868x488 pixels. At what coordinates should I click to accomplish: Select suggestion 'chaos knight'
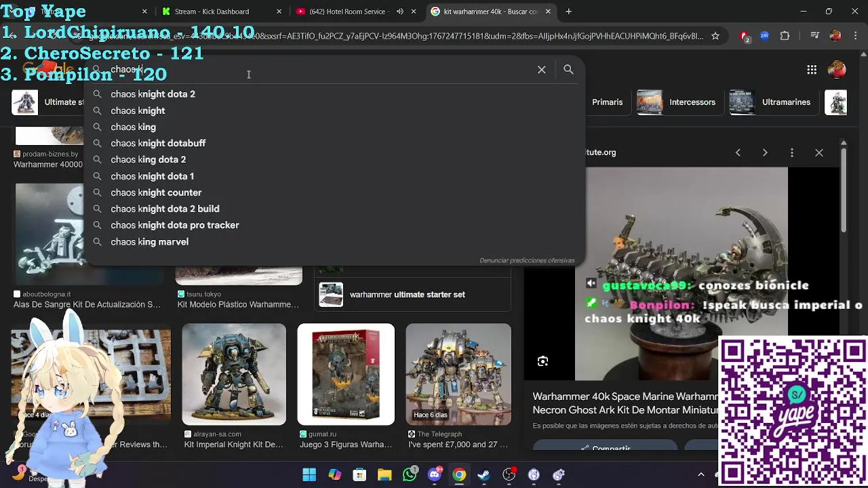334,110
